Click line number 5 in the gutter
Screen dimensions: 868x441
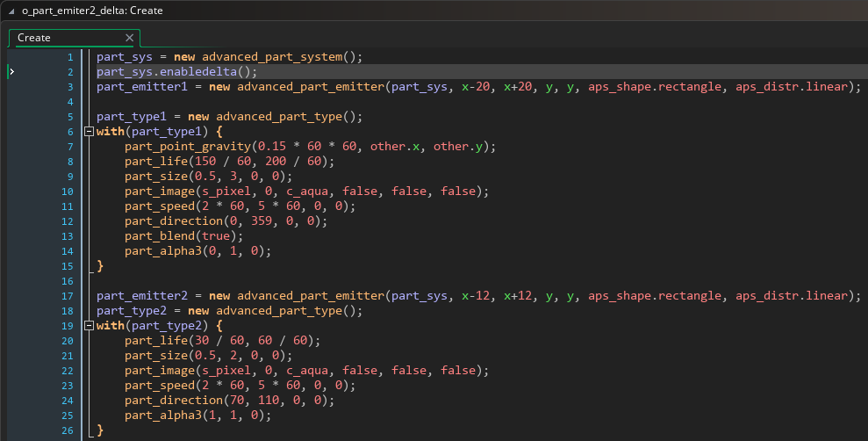[x=70, y=117]
